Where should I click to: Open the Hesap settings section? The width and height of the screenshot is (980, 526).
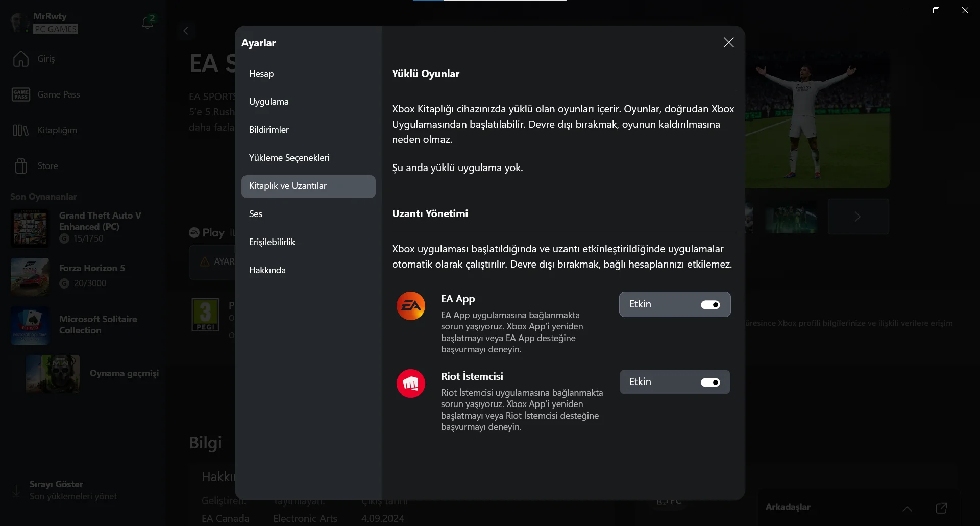tap(261, 74)
